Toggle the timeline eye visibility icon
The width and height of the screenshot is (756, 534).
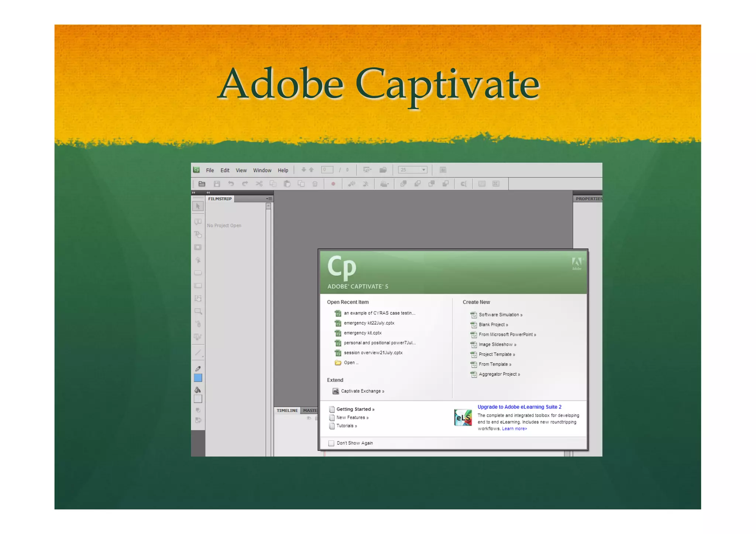coord(309,418)
